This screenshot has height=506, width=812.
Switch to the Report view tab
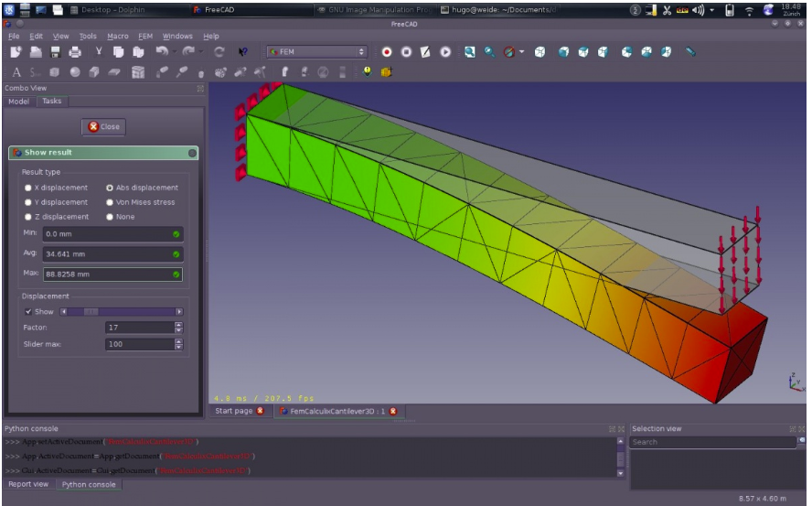(28, 484)
